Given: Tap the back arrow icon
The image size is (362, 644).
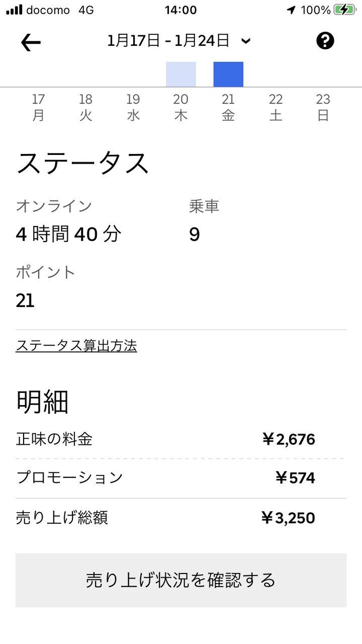Looking at the screenshot, I should coord(31,43).
